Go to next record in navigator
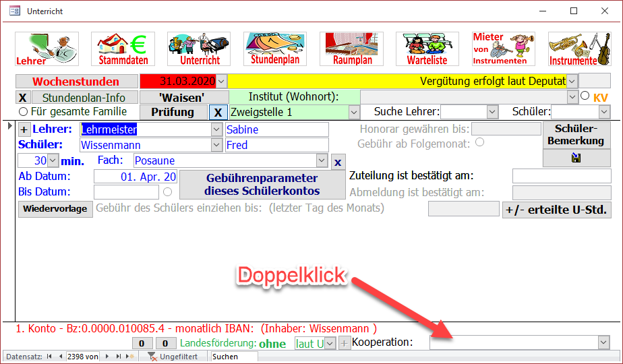 pos(108,357)
